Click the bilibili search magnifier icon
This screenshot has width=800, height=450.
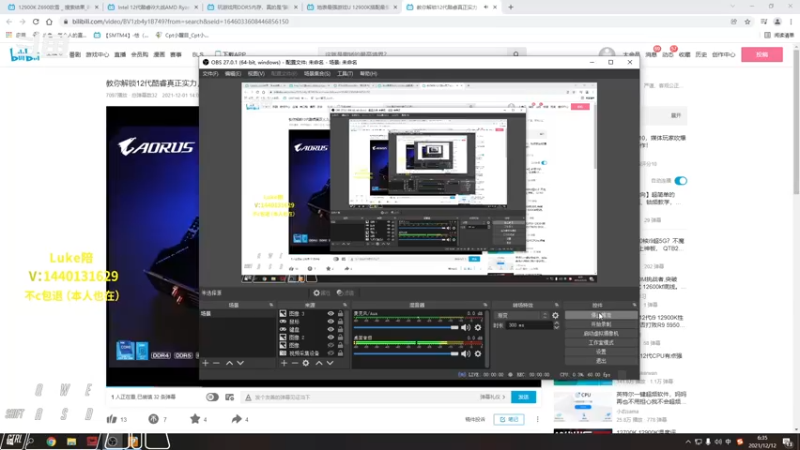516,54
